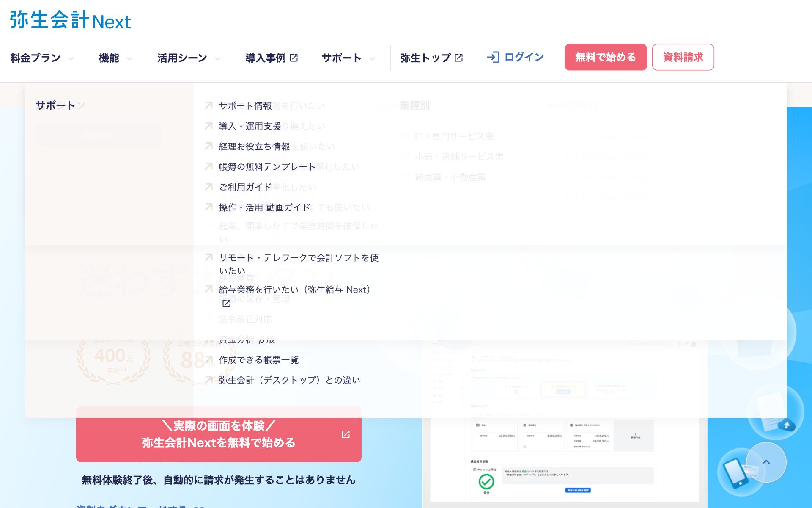812x508 pixels.
Task: Open 作成できる帳票一覧 link
Action: (259, 360)
